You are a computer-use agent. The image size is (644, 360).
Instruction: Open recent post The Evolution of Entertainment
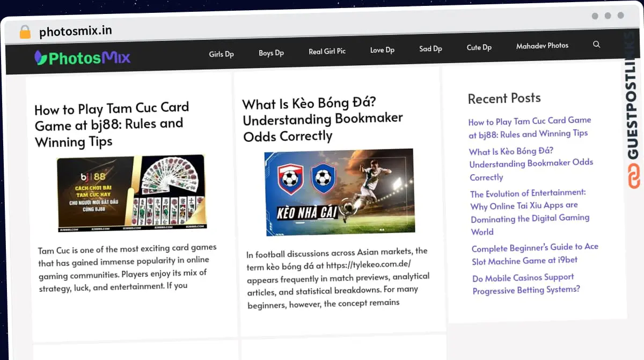coord(530,212)
